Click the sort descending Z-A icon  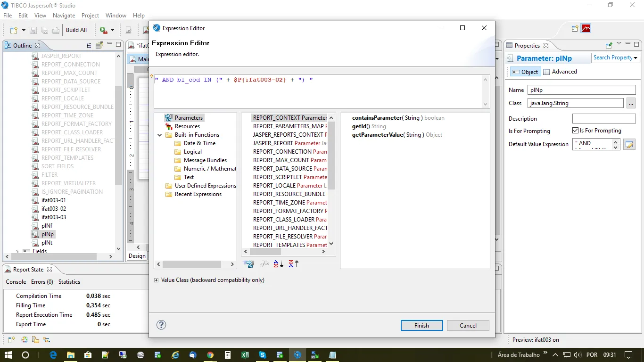pos(293,264)
